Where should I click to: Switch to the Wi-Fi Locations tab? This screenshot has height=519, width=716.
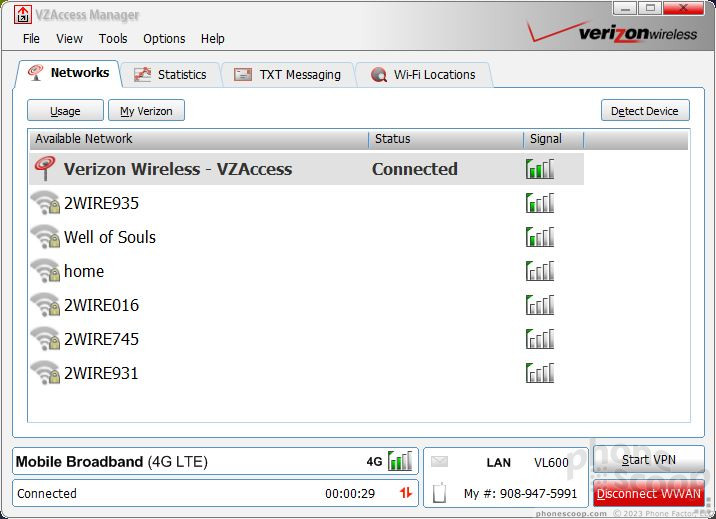(424, 74)
